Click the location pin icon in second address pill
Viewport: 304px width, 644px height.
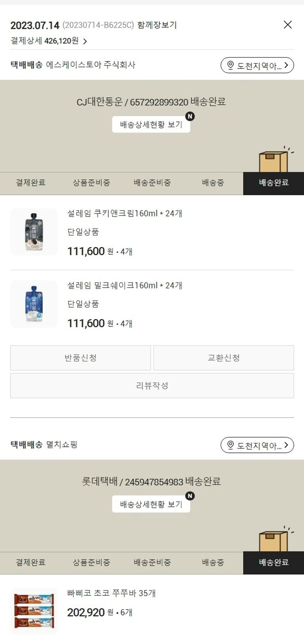231,446
